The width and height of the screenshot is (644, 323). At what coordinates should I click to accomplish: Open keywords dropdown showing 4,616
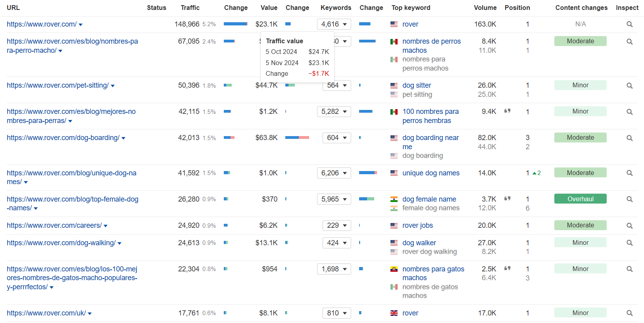(334, 24)
